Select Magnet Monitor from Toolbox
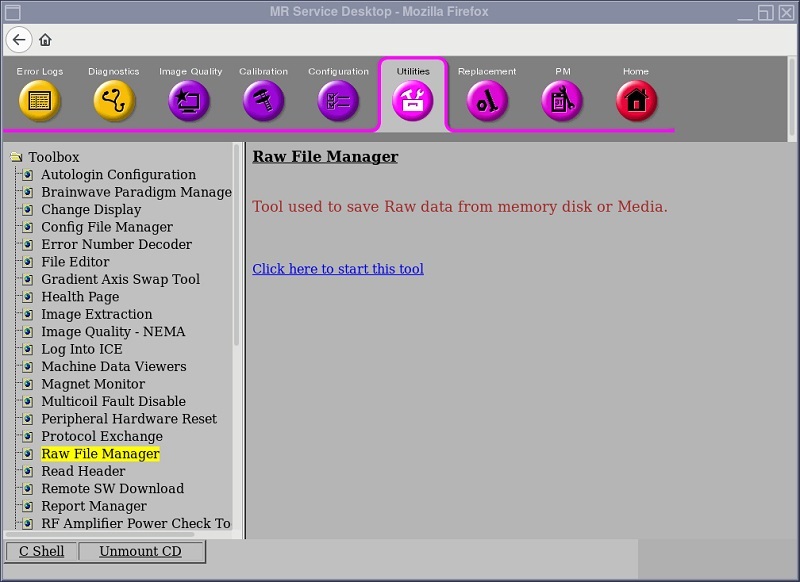Screen dimensions: 800x582 [93, 384]
